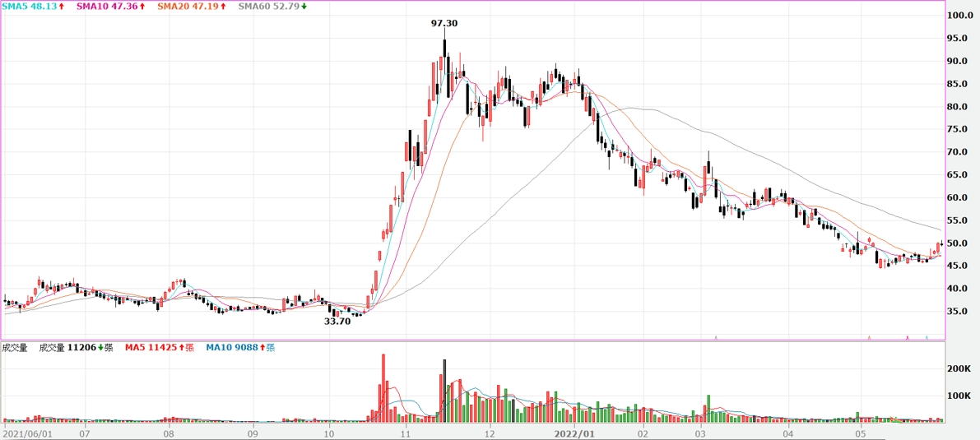The width and height of the screenshot is (980, 440).
Task: Click the 97.30 peak price label
Action: tap(444, 23)
